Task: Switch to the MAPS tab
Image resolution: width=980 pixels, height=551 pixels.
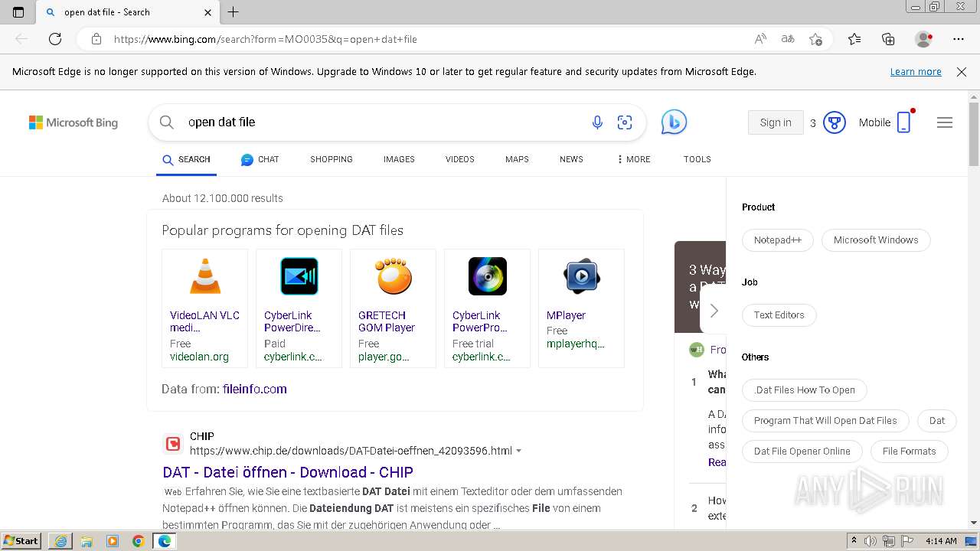Action: tap(517, 159)
